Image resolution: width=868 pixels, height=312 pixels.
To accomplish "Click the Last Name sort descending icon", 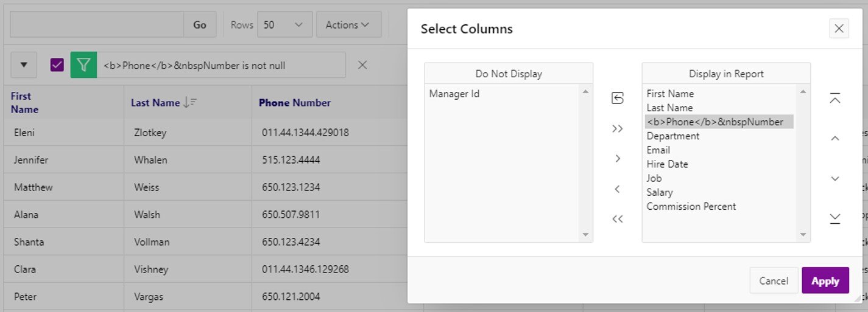I will (190, 103).
